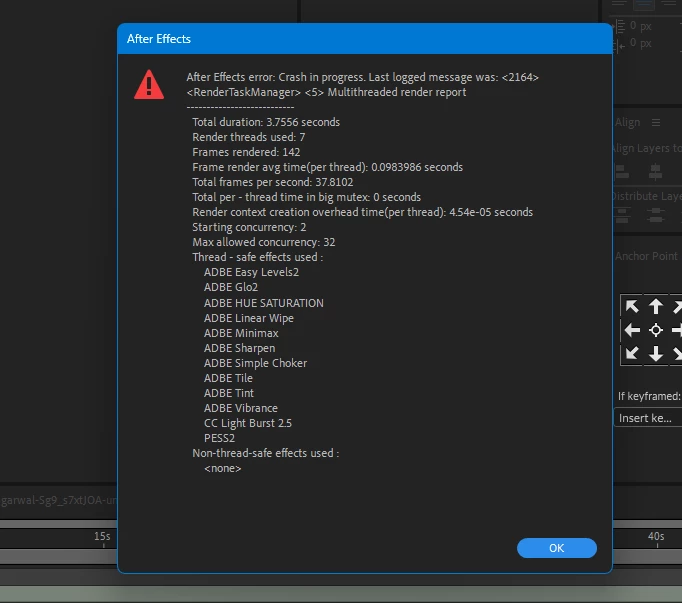Click 'Max allowed concurrency: 32' line
682x603 pixels.
coord(264,242)
